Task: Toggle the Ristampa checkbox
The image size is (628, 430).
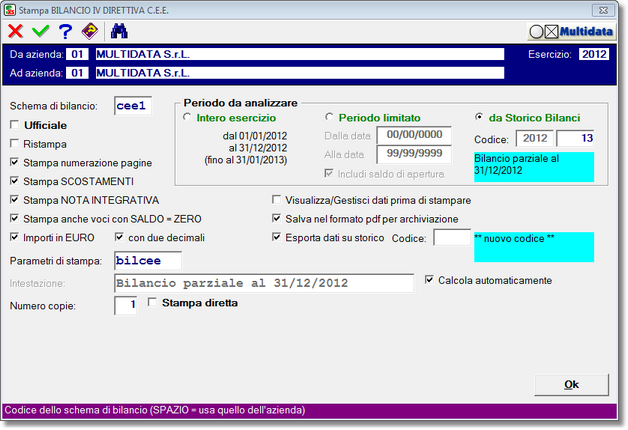Action: pos(14,144)
